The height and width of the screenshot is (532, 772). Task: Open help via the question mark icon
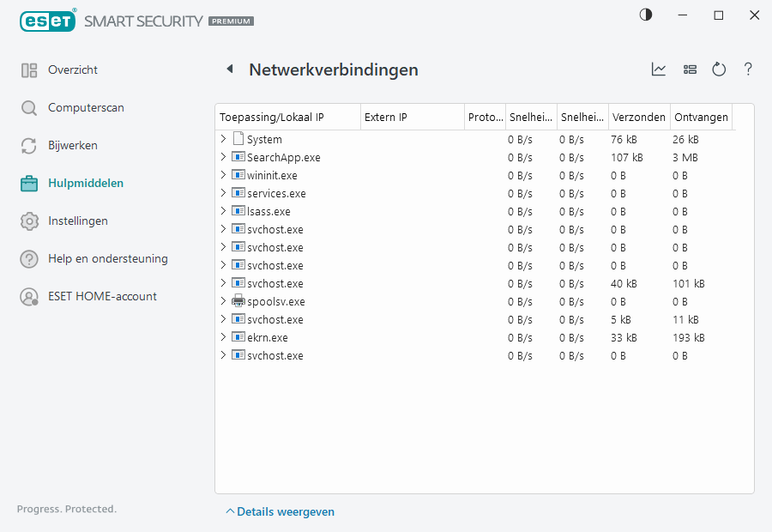coord(748,70)
